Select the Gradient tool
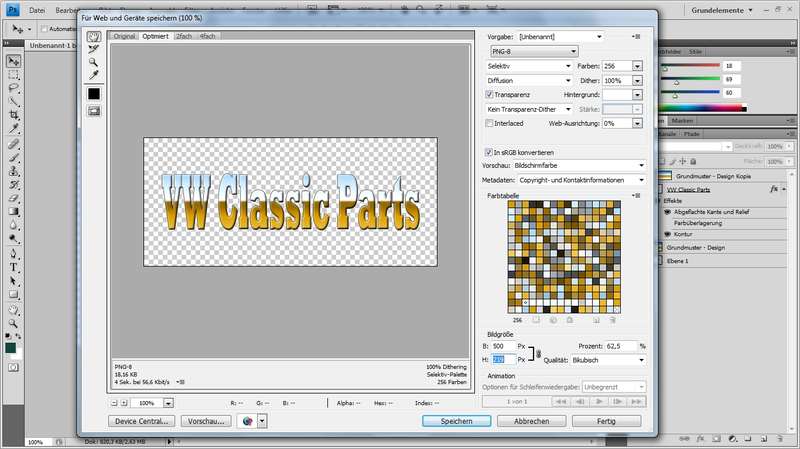The width and height of the screenshot is (800, 449). pos(14,212)
